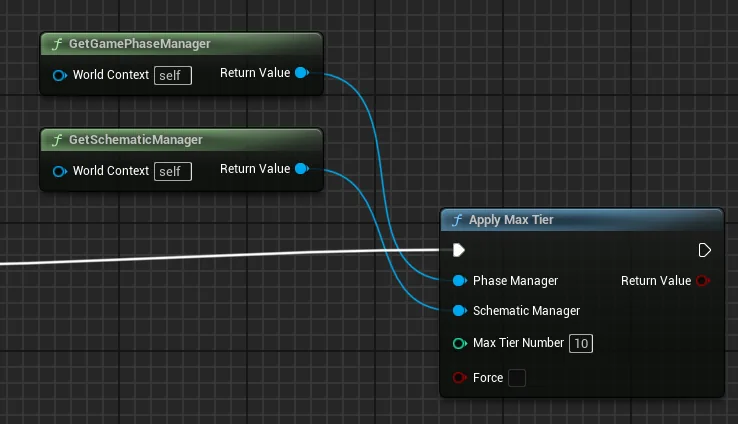The width and height of the screenshot is (738, 424).
Task: Toggle the Force checkbox
Action: click(x=517, y=378)
